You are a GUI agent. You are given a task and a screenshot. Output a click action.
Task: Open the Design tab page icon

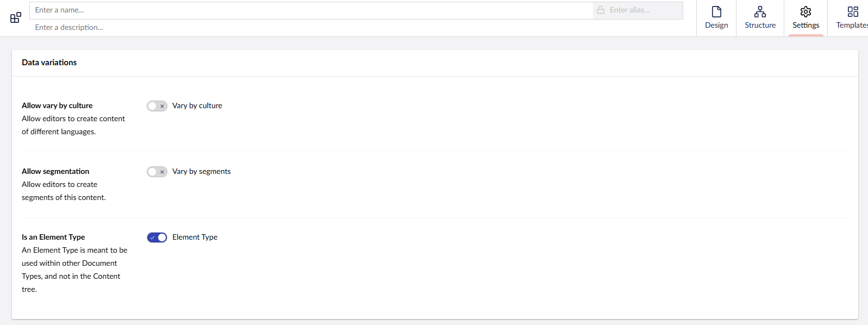click(x=716, y=12)
